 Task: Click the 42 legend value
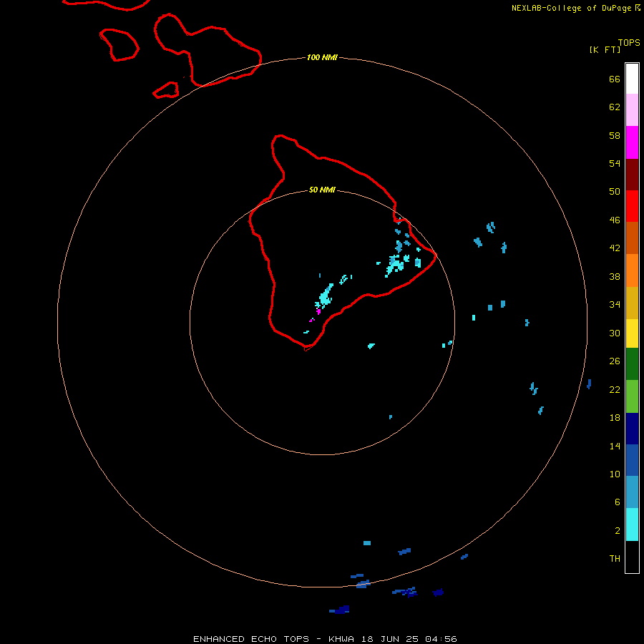[x=615, y=248]
